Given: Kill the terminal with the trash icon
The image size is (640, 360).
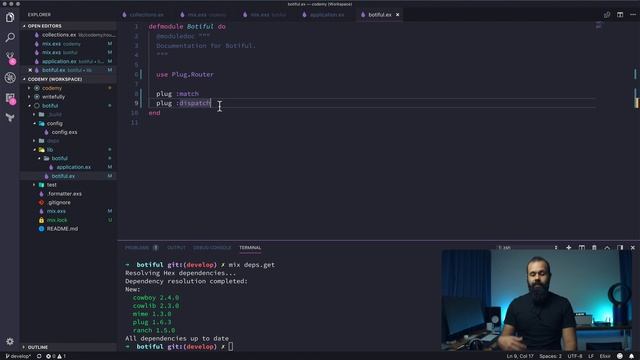Looking at the screenshot, I should click(x=594, y=248).
